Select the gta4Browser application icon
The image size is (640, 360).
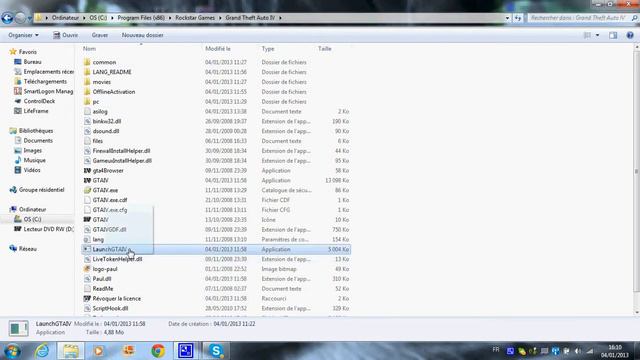click(x=87, y=171)
